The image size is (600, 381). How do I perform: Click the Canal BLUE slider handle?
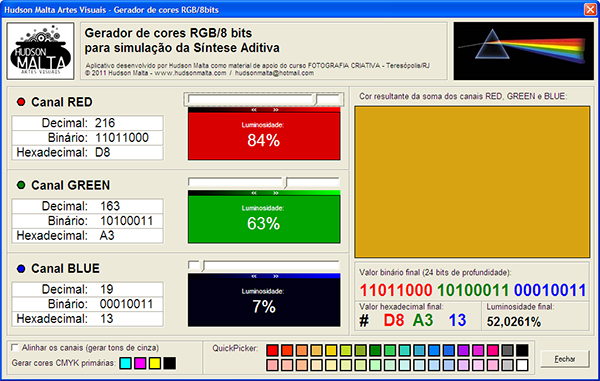(203, 266)
